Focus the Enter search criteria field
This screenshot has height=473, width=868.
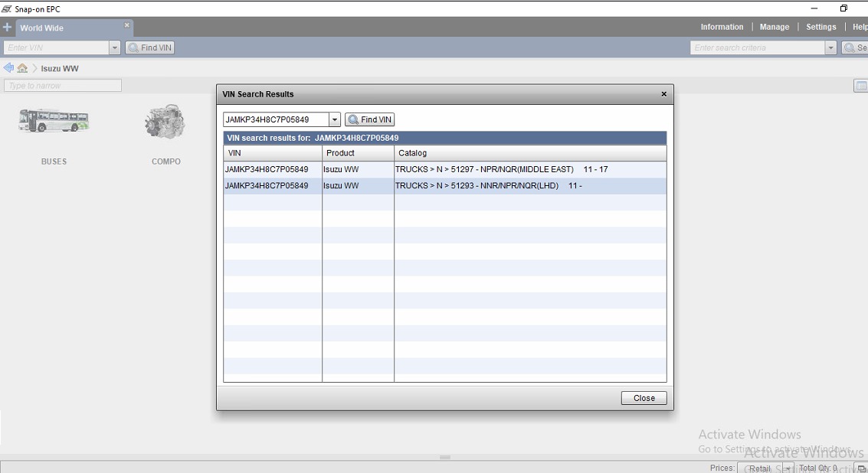point(758,47)
